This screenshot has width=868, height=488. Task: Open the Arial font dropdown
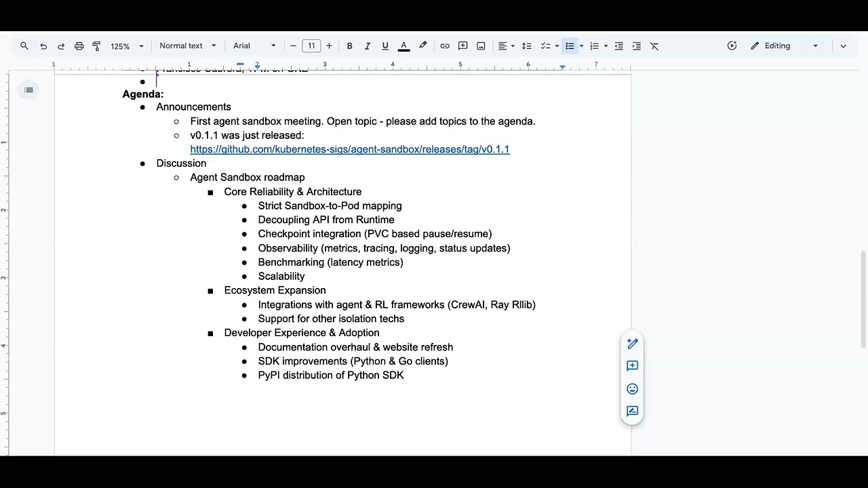[254, 46]
